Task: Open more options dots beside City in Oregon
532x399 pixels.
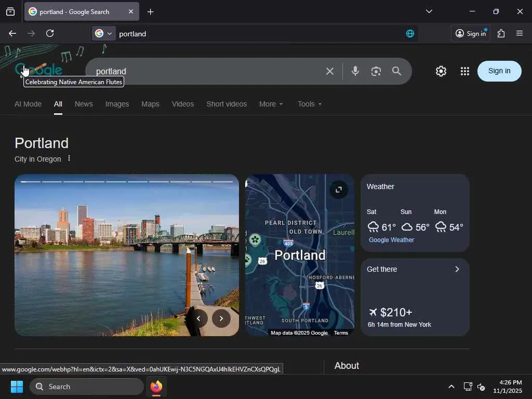Action: coord(69,158)
